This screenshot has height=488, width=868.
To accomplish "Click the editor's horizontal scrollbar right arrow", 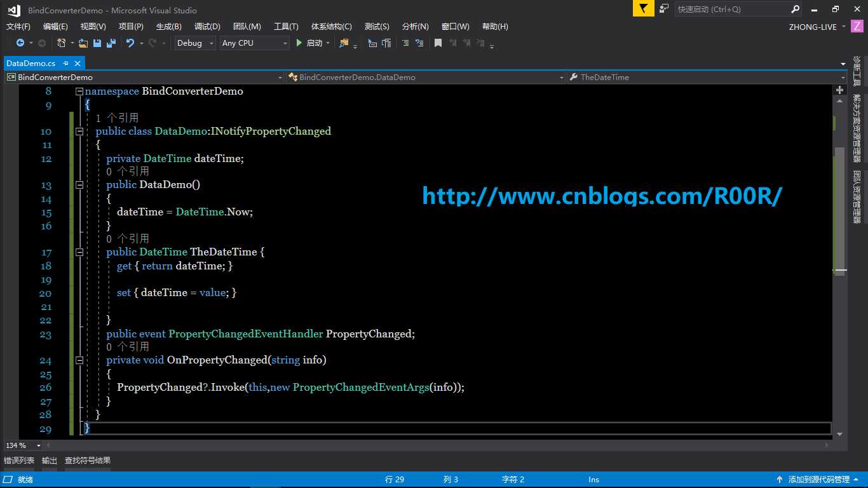I will pyautogui.click(x=827, y=445).
